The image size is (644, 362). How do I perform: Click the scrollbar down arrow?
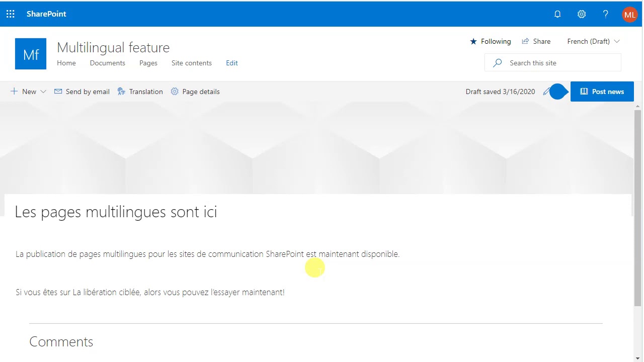click(638, 358)
